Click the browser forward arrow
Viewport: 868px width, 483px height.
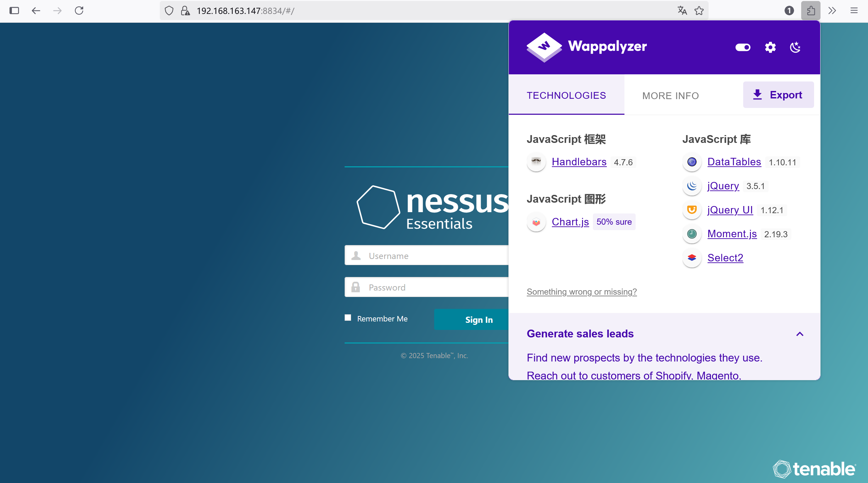tap(58, 11)
